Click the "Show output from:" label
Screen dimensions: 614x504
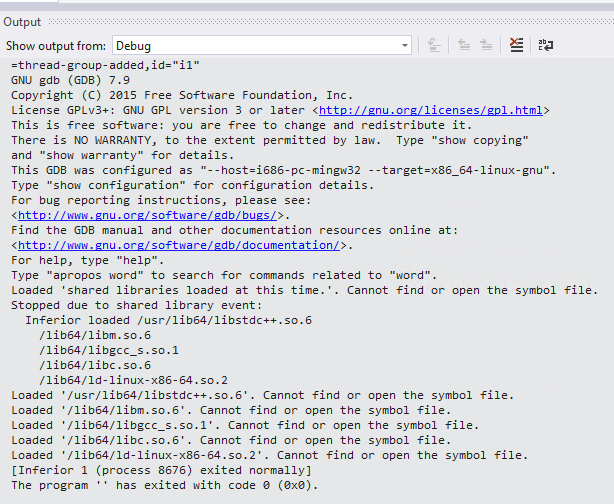click(55, 46)
